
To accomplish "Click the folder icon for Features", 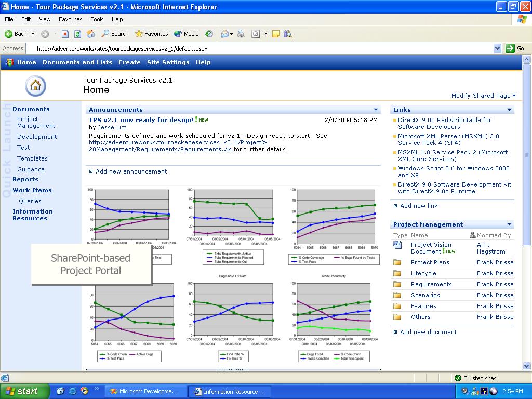I will tap(397, 306).
